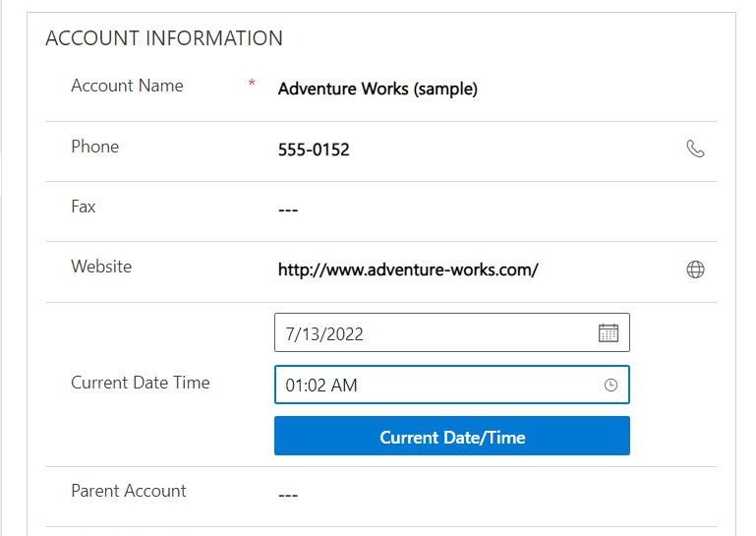Click the Parent Account label
Image resolution: width=756 pixels, height=536 pixels.
(129, 491)
